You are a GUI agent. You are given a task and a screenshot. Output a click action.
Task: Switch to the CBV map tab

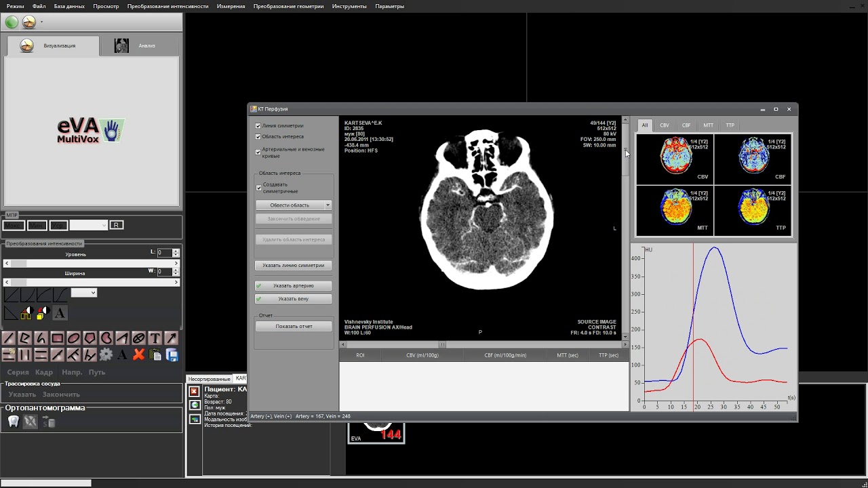point(665,125)
